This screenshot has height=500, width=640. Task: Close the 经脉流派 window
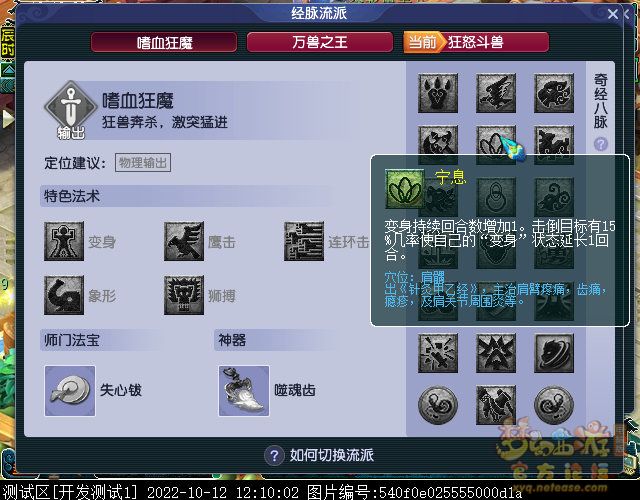coord(613,14)
